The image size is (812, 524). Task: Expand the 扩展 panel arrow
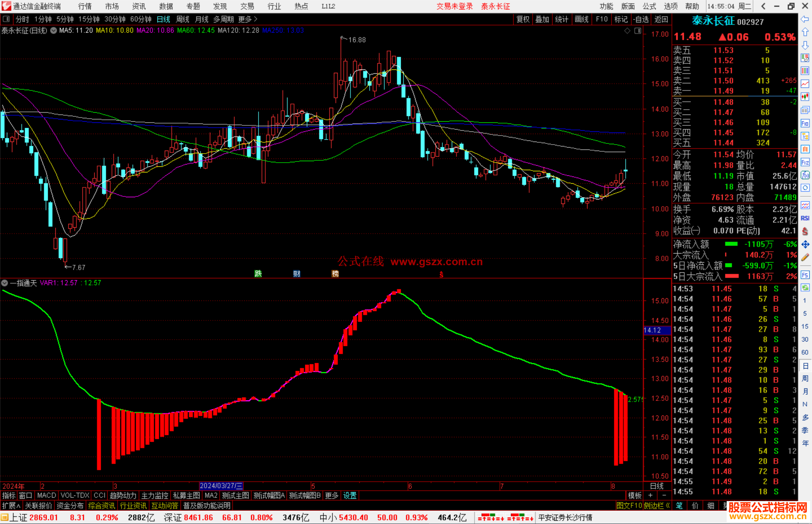click(x=11, y=506)
